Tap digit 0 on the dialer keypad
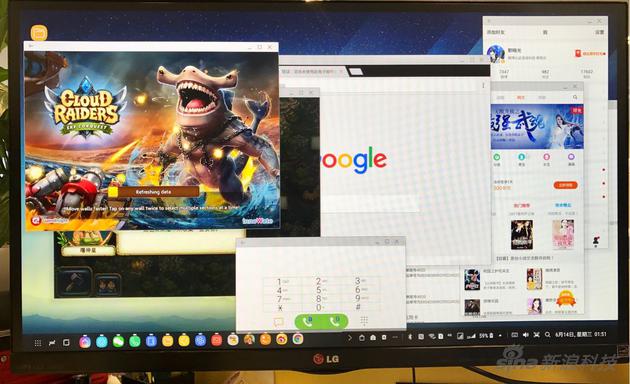630x384 pixels. coord(319,307)
